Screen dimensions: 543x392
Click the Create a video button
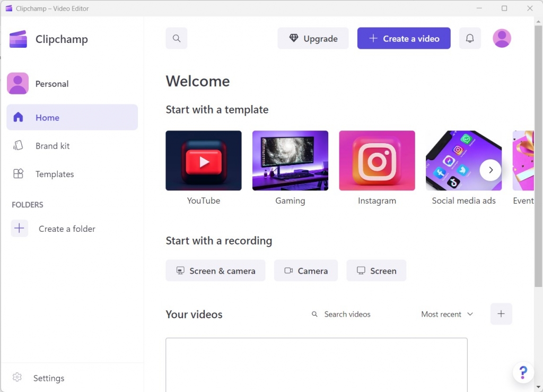[404, 38]
